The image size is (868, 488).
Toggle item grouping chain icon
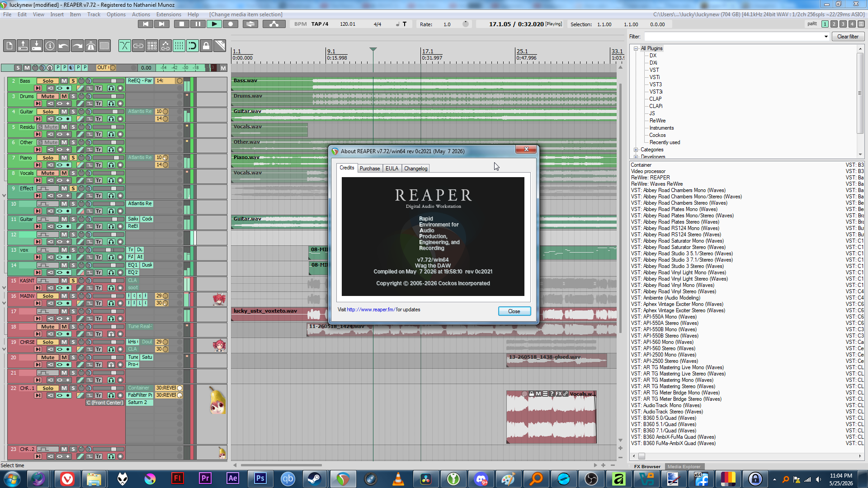pyautogui.click(x=138, y=46)
